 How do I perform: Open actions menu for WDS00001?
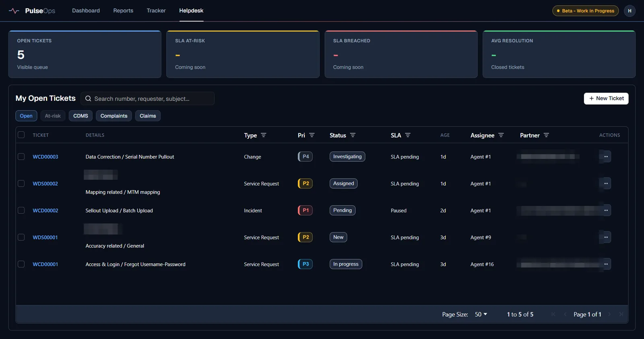(x=606, y=237)
